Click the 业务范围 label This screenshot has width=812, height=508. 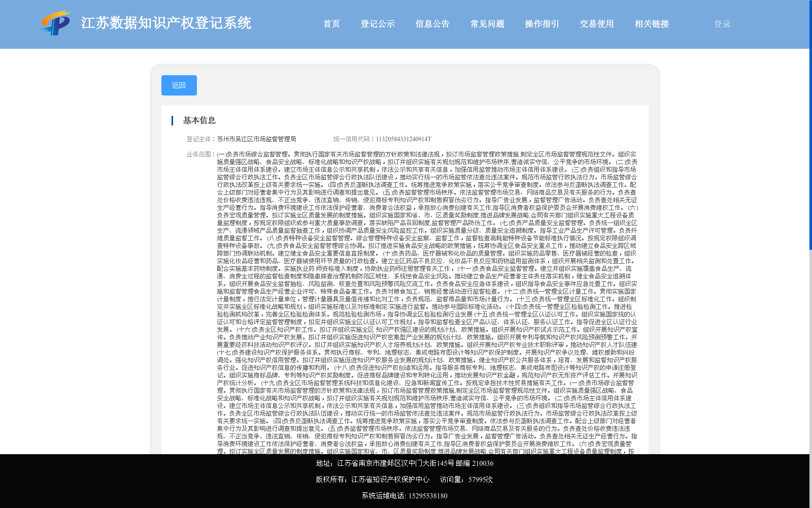pos(201,154)
